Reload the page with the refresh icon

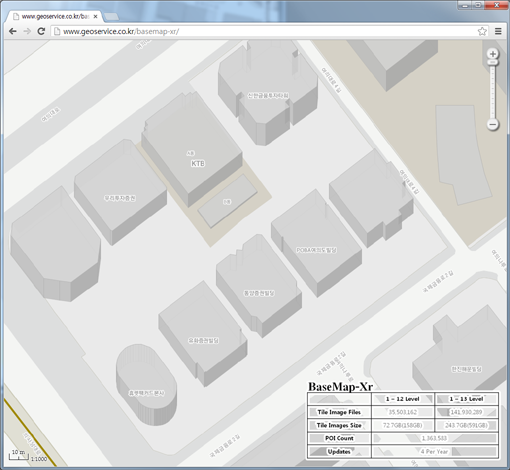41,31
